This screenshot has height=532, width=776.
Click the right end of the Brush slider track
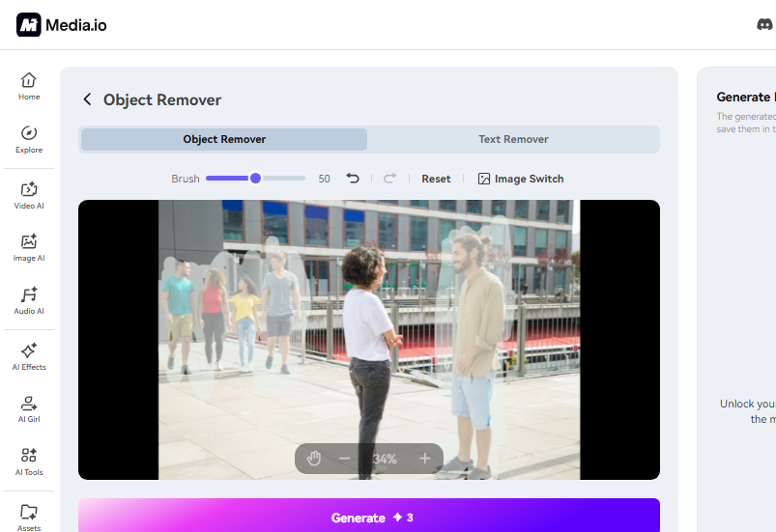[x=302, y=178]
